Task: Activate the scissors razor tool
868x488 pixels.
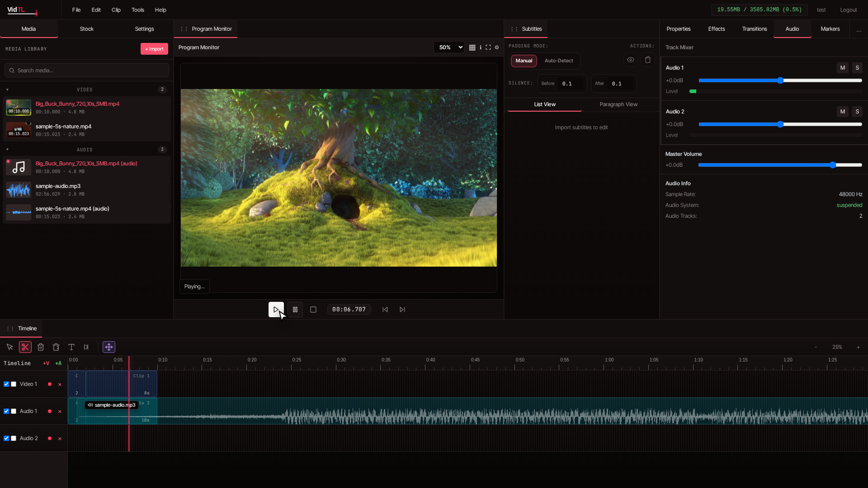Action: coord(25,347)
